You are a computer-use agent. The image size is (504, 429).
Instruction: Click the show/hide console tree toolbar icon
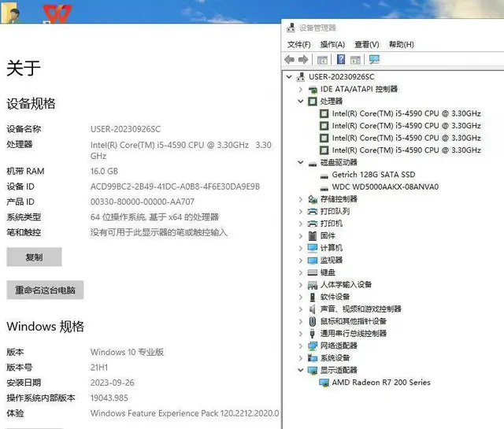pyautogui.click(x=323, y=60)
